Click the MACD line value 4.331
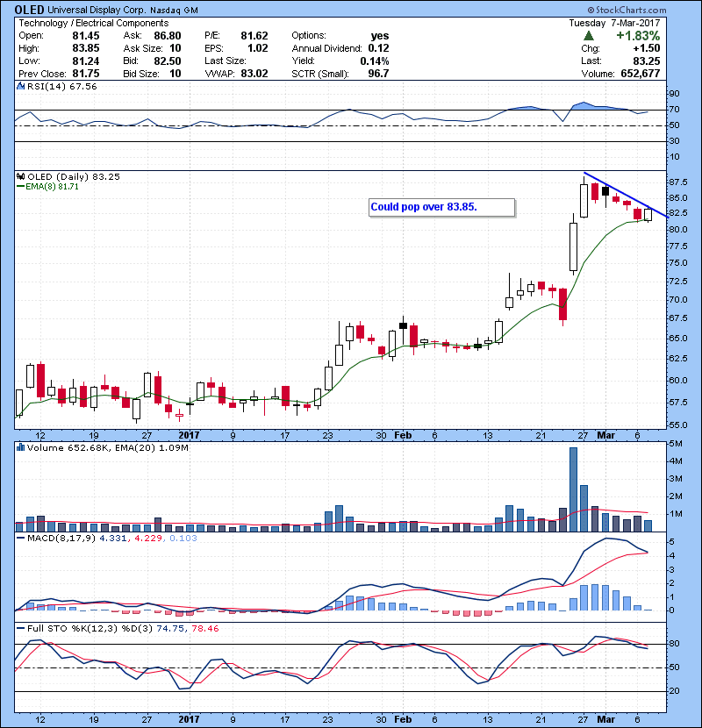This screenshot has height=728, width=702. click(x=113, y=539)
